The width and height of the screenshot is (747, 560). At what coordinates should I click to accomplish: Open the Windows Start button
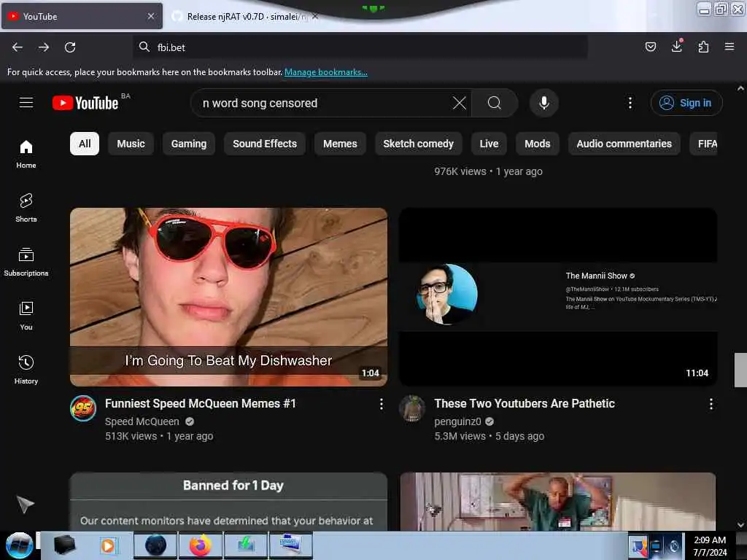[19, 545]
